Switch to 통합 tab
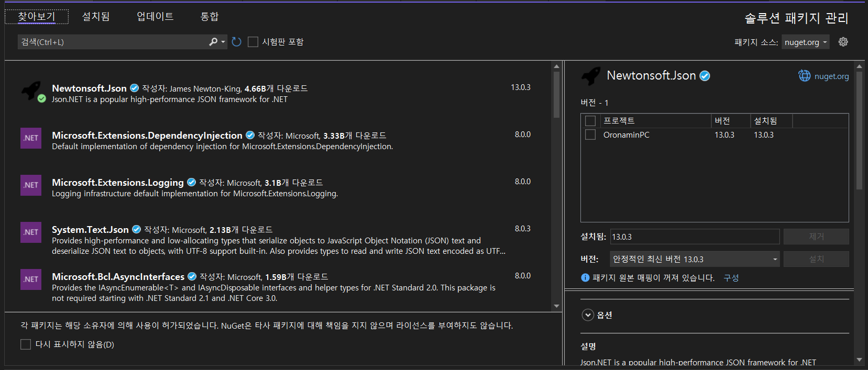The width and height of the screenshot is (868, 370). click(210, 17)
